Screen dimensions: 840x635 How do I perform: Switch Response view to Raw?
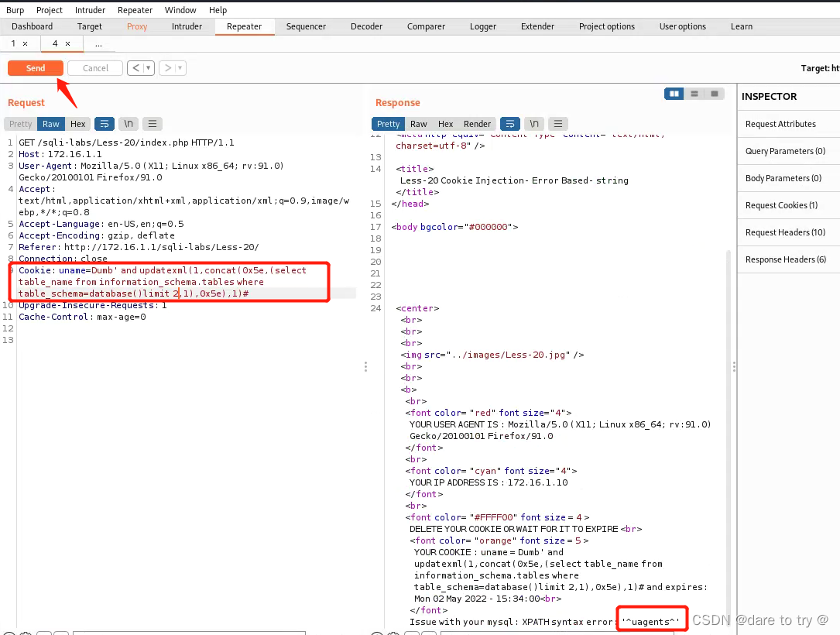tap(418, 124)
